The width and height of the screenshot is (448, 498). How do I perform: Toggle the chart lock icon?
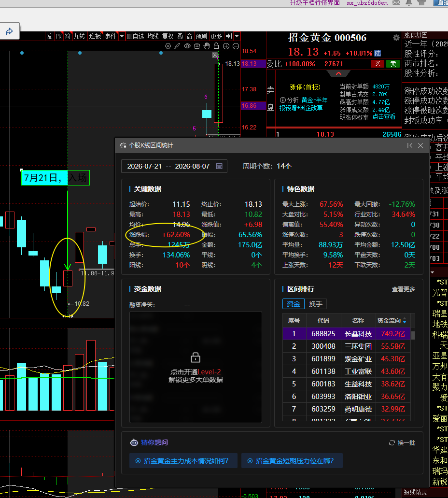click(216, 46)
